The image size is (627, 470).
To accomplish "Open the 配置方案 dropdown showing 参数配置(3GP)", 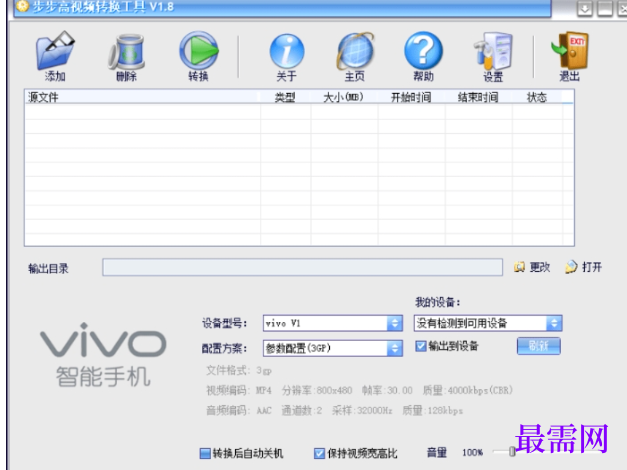I will tap(333, 348).
